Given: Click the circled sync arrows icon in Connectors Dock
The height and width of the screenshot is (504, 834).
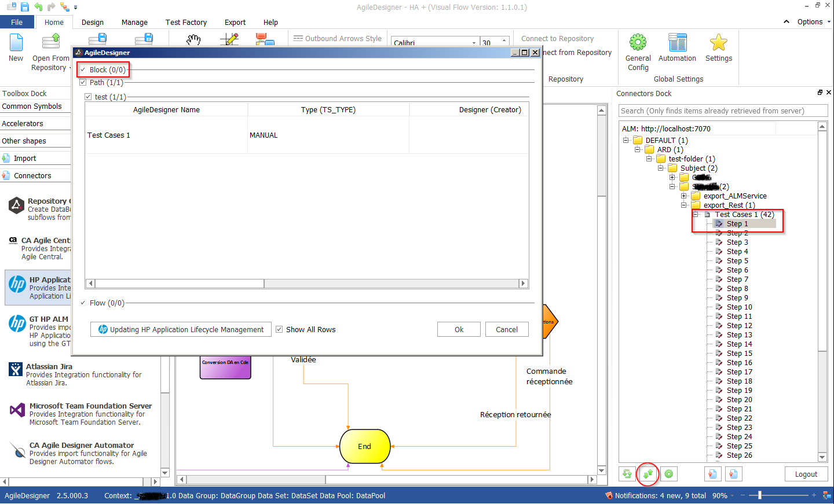Looking at the screenshot, I should click(648, 473).
